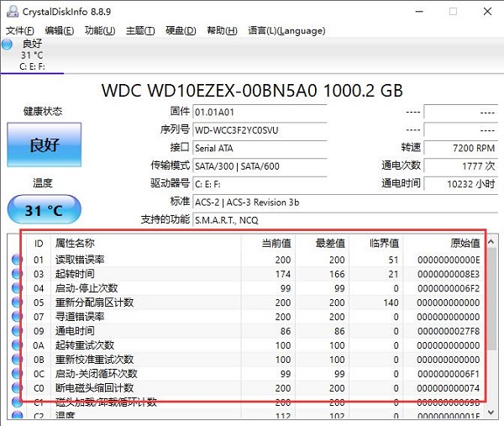Viewport: 504px width, 426px height.
Task: Click the drive letter field under 驱动器号
Action: tap(260, 184)
